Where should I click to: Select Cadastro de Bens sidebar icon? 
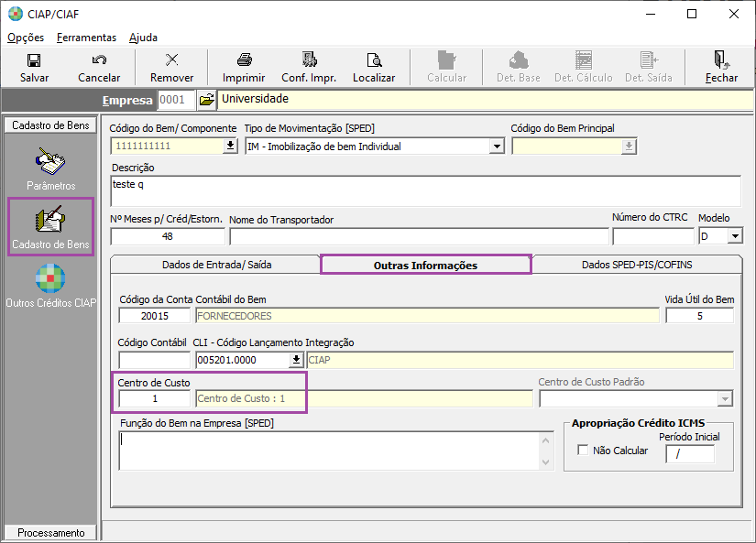pos(50,220)
